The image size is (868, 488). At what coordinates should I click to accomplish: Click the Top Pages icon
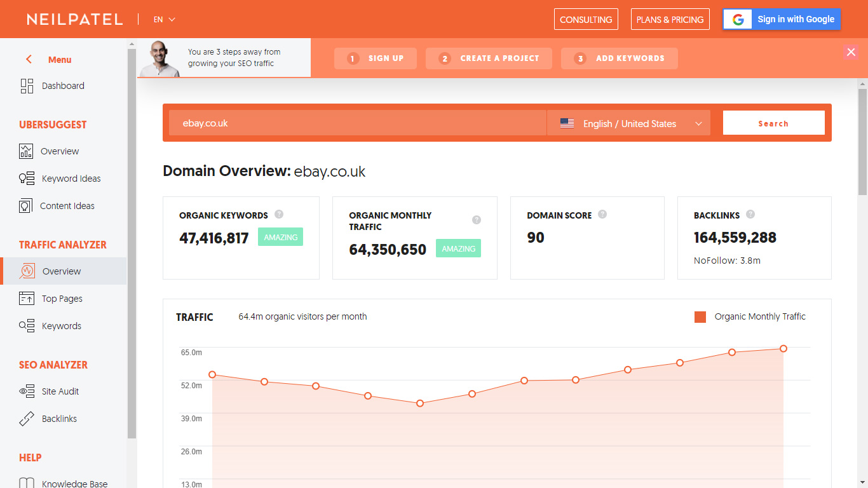[27, 299]
